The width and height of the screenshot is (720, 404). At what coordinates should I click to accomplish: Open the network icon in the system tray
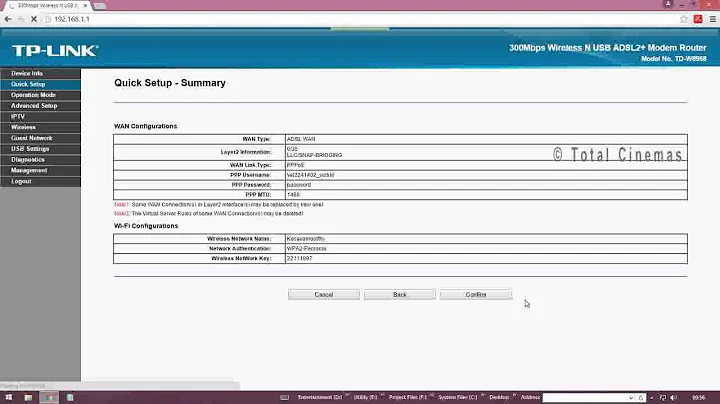coord(663,398)
